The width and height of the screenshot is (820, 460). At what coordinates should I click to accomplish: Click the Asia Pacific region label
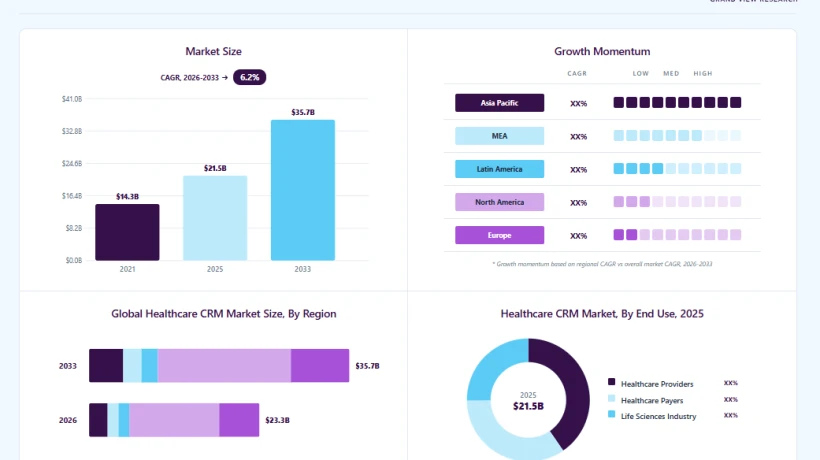point(499,103)
